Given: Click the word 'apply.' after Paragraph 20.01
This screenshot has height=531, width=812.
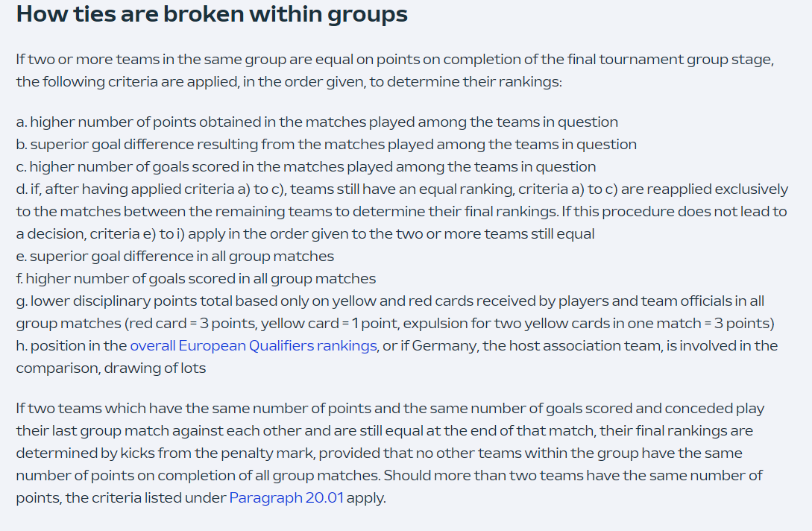Looking at the screenshot, I should click(x=366, y=498).
